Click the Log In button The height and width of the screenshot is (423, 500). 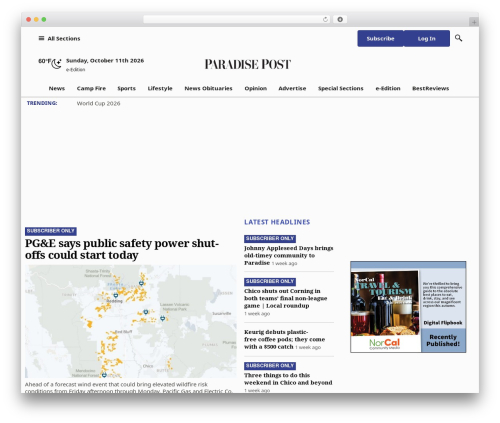click(427, 39)
